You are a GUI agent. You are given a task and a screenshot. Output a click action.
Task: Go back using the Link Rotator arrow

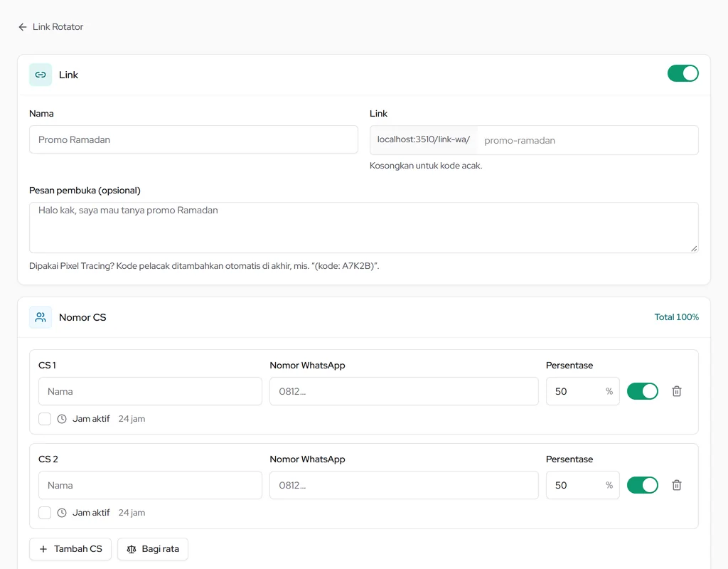pos(22,27)
